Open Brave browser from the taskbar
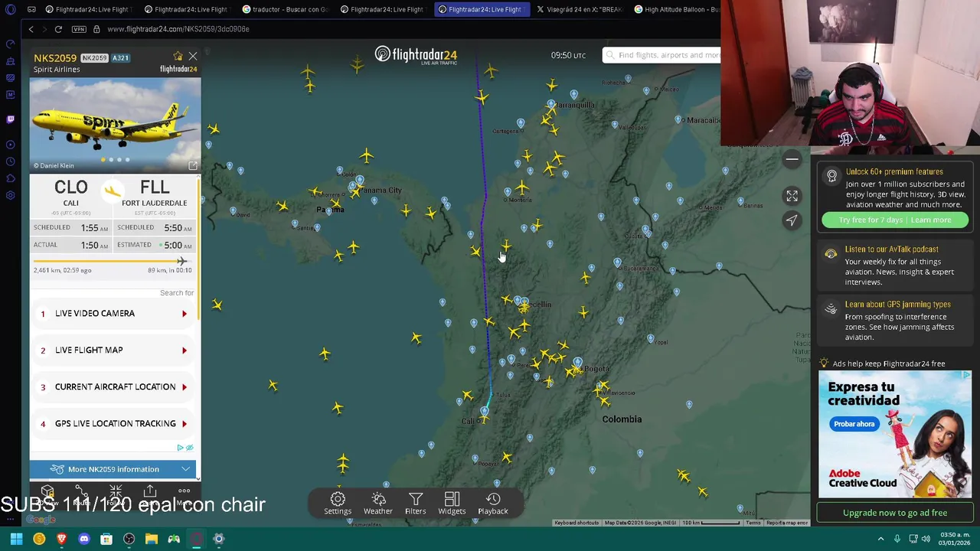 click(x=61, y=539)
